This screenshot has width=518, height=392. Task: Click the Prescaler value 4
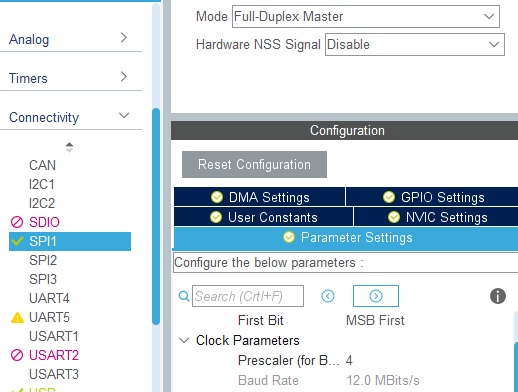point(349,360)
